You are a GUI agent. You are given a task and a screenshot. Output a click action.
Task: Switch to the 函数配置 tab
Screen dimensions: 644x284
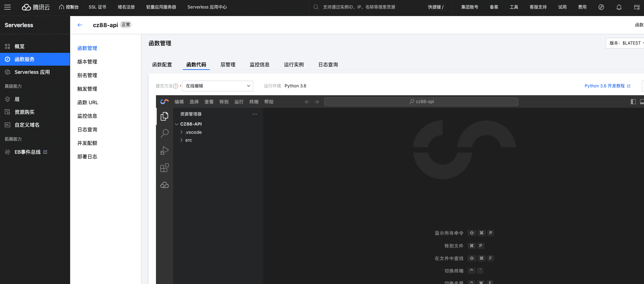(x=162, y=65)
